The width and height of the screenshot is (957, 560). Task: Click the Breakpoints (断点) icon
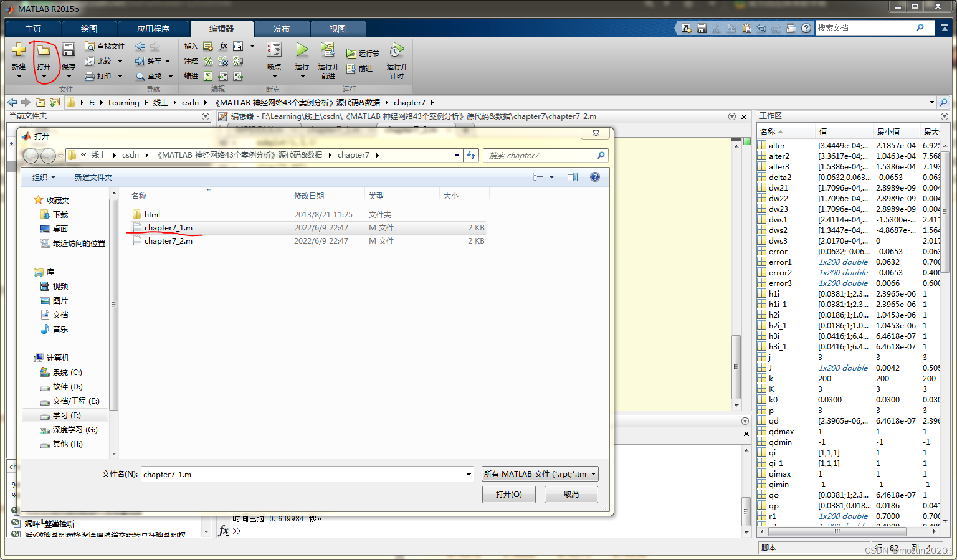coord(274,50)
